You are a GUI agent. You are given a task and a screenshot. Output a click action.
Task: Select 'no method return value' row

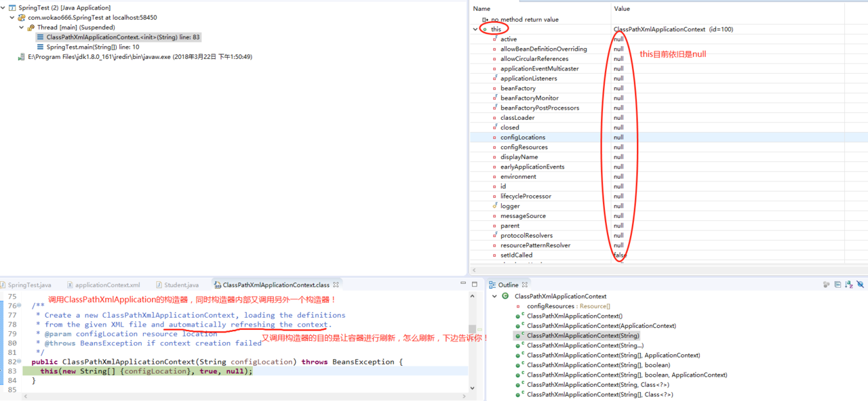[x=520, y=20]
